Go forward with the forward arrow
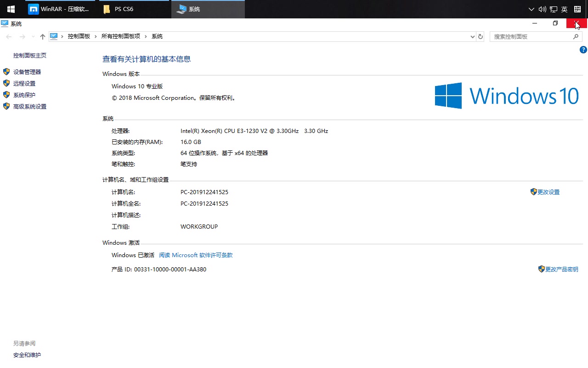 pos(22,37)
